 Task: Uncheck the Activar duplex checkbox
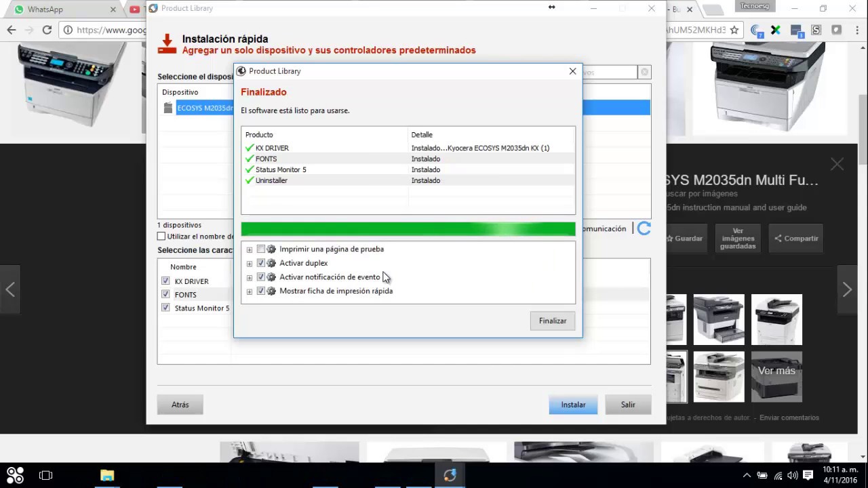point(261,263)
